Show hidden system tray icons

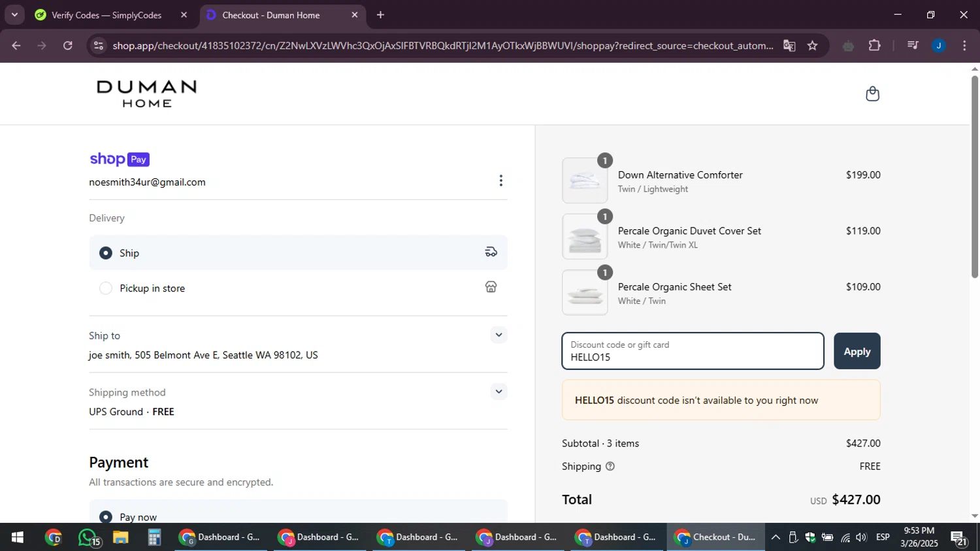click(x=776, y=537)
